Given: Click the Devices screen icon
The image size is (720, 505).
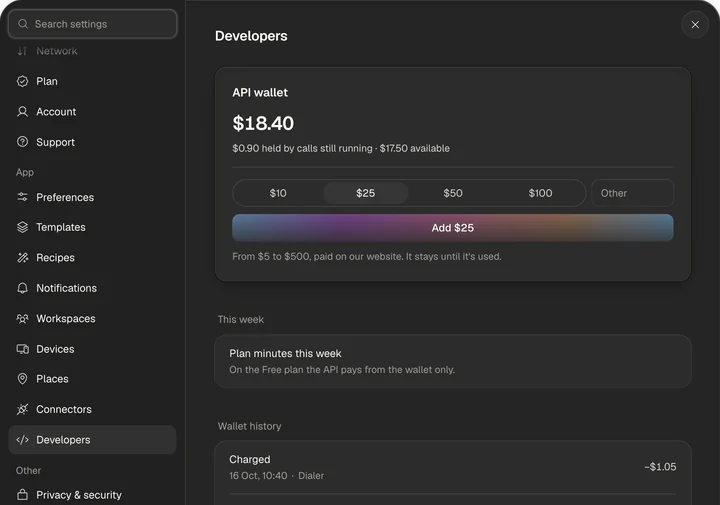Looking at the screenshot, I should click(22, 349).
